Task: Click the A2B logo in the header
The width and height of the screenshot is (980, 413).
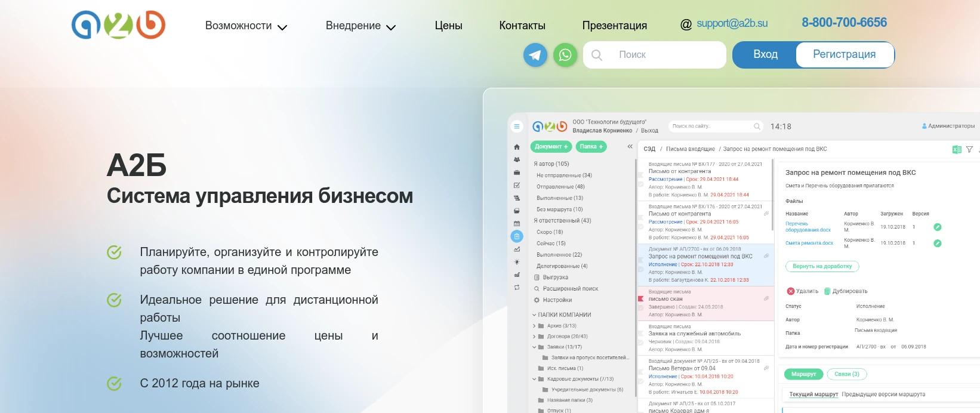Action: 118,25
